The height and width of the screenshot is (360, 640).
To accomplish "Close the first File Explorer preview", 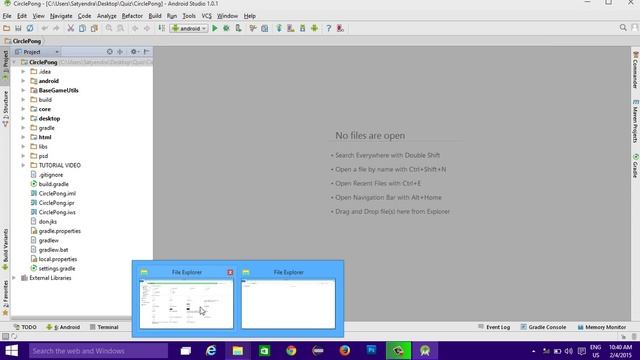I will [x=230, y=272].
